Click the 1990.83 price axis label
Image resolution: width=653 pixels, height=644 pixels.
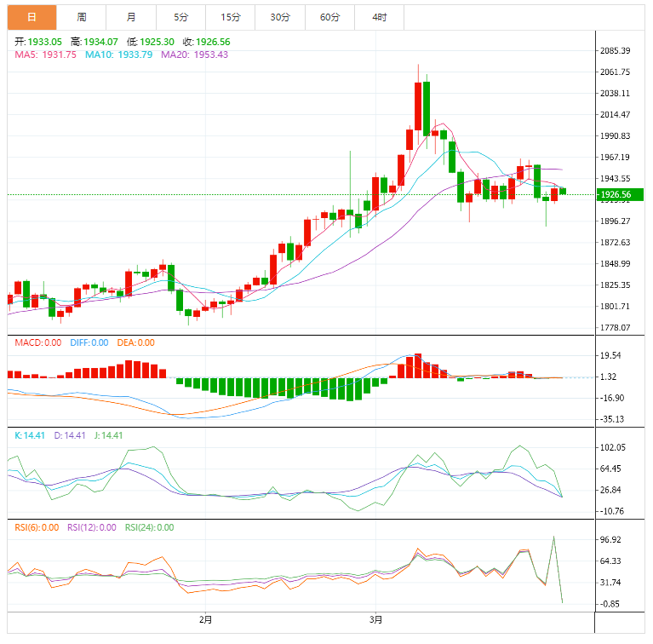(x=615, y=135)
